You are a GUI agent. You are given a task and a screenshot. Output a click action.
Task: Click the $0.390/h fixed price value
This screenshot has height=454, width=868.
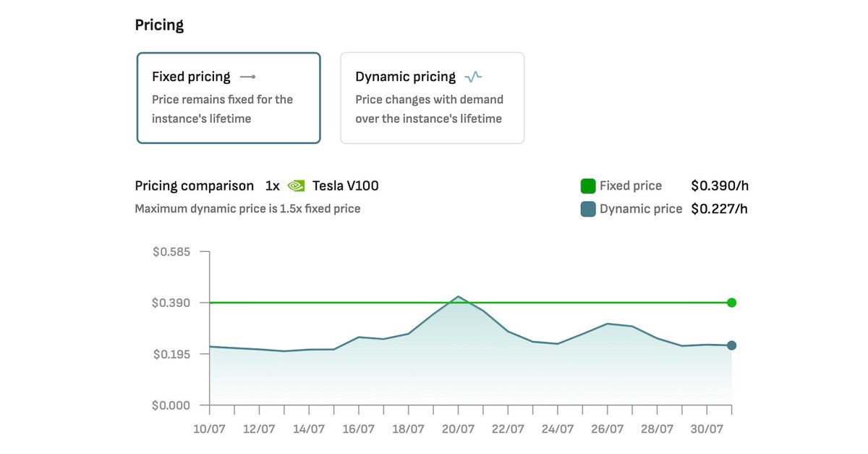(x=719, y=185)
